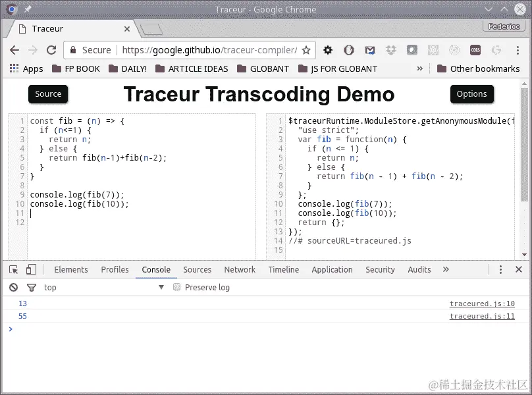Click console output value 13

pos(23,303)
